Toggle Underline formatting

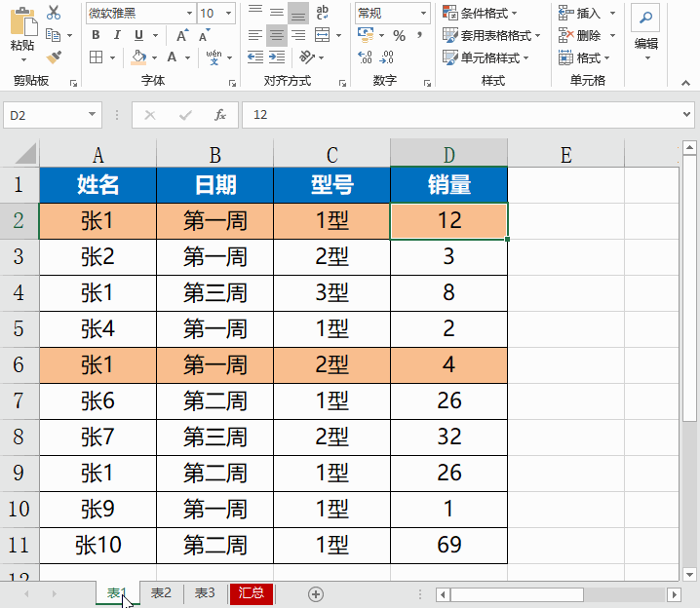coord(138,35)
